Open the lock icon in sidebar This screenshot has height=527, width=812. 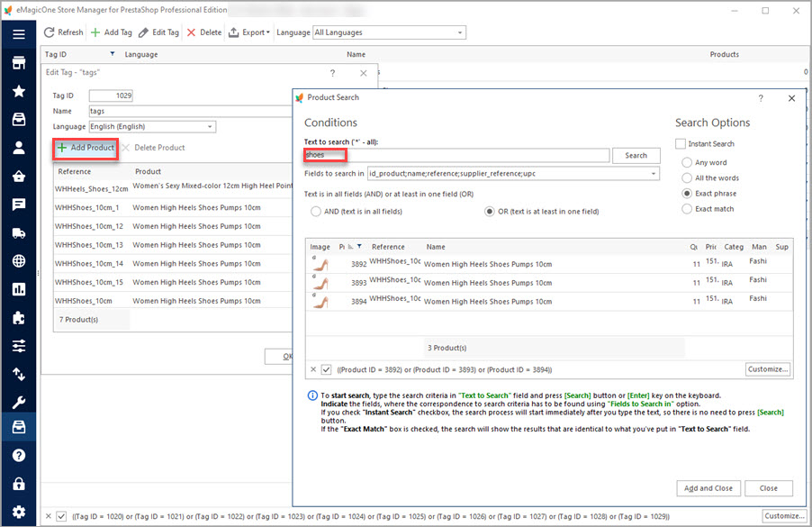[x=19, y=484]
